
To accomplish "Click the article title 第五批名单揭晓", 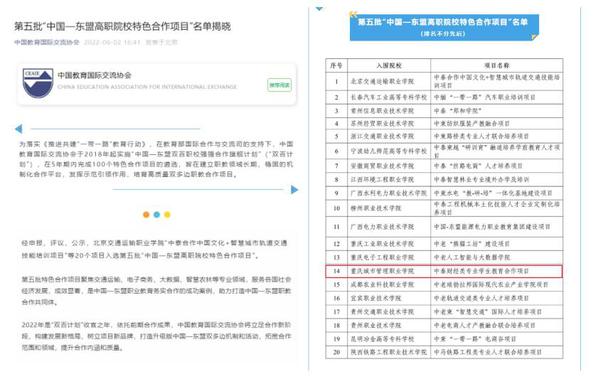I will [x=123, y=26].
